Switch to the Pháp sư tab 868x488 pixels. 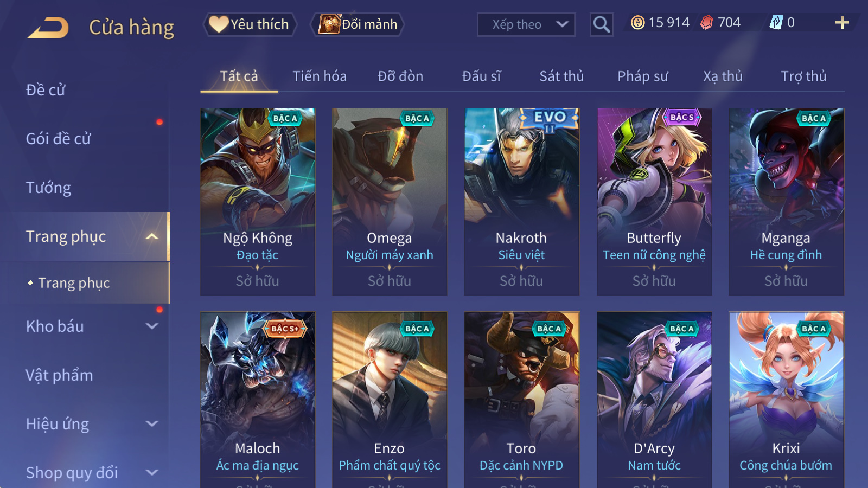(643, 76)
